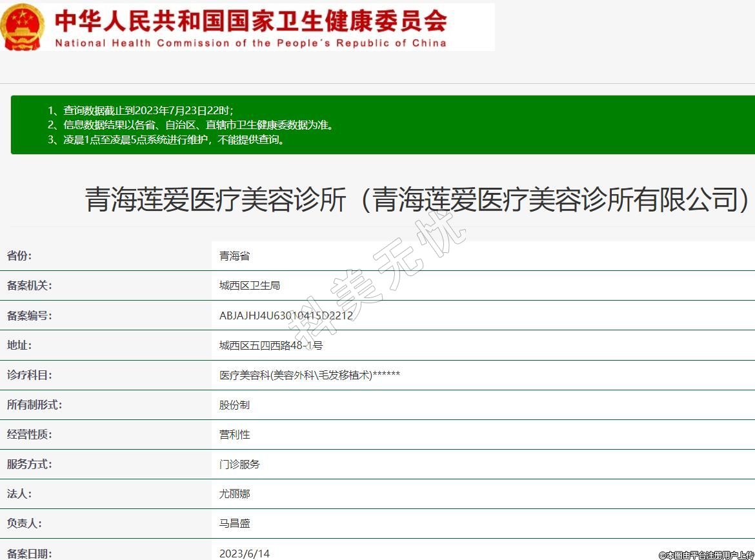Viewport: 755px width, 560px height.
Task: Click the 诊疗科目 row label
Action: tap(30, 375)
